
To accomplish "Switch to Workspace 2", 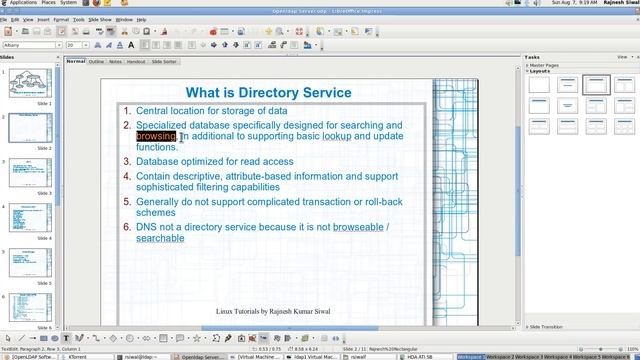I will tap(500, 357).
